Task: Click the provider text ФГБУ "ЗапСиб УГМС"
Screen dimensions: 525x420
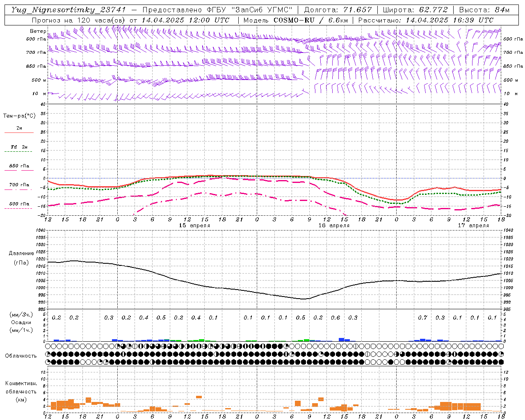Action: tap(249, 10)
